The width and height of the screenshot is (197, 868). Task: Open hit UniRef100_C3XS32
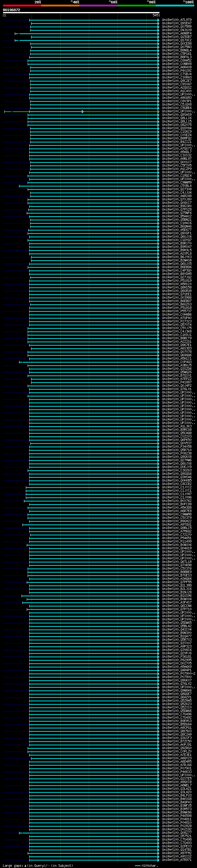coord(176,155)
